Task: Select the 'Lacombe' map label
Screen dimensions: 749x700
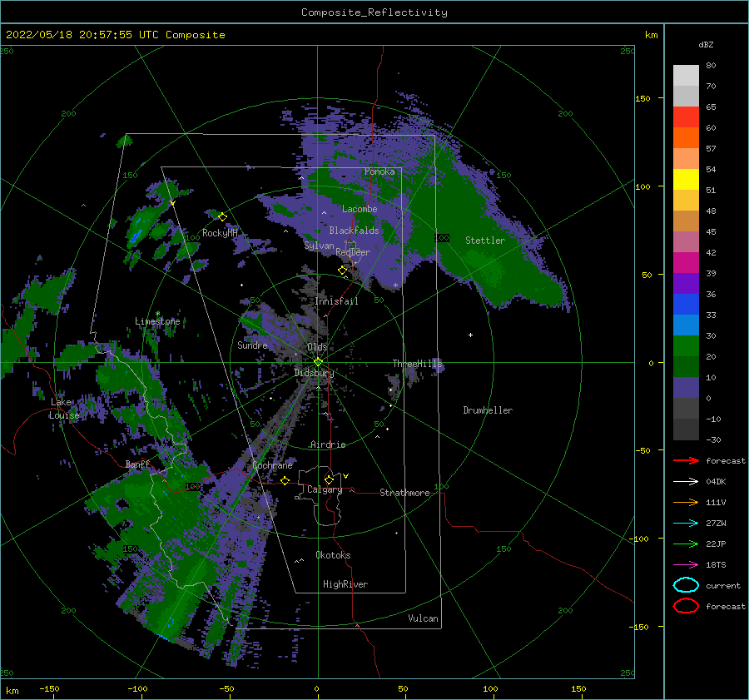Action: (360, 209)
